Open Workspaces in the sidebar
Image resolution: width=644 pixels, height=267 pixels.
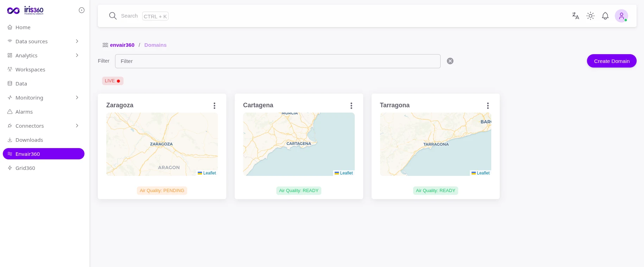(x=44, y=69)
